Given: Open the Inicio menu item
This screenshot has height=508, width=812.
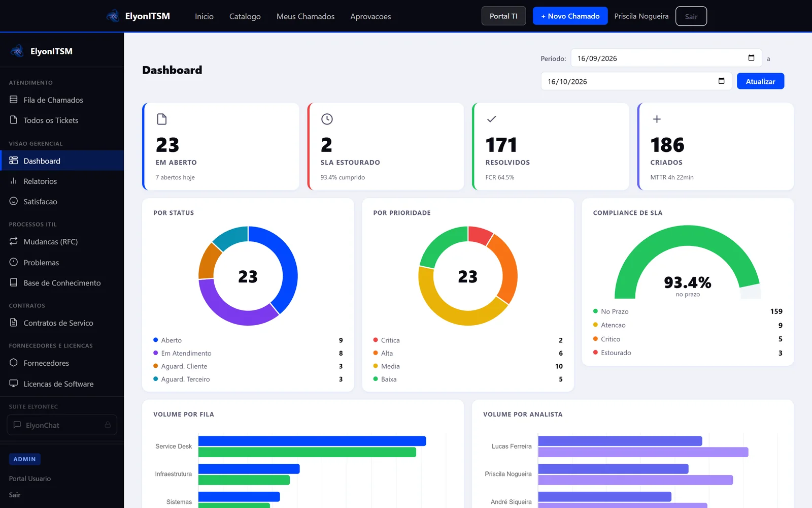Looking at the screenshot, I should [204, 16].
